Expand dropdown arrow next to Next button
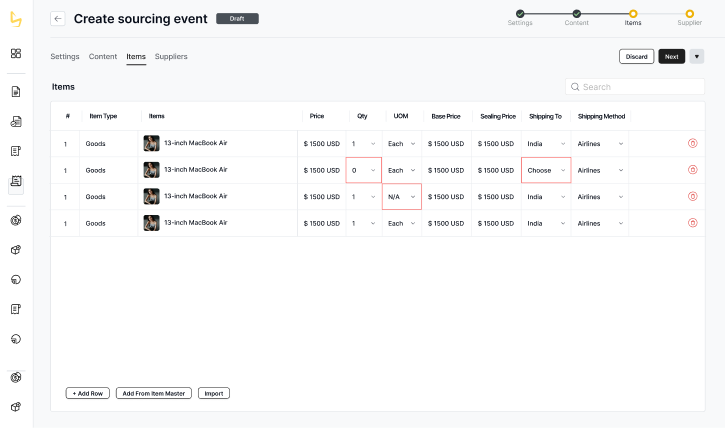 coord(697,56)
